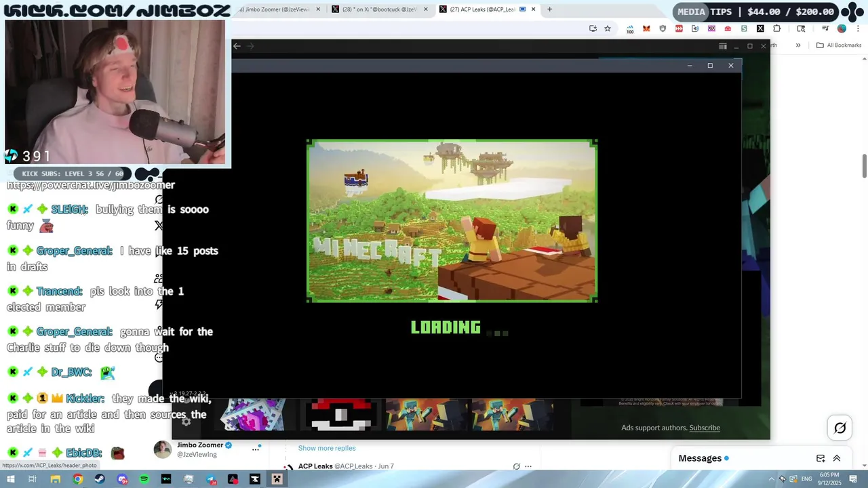The height and width of the screenshot is (488, 868).
Task: Open the Messages panel title
Action: click(x=700, y=458)
